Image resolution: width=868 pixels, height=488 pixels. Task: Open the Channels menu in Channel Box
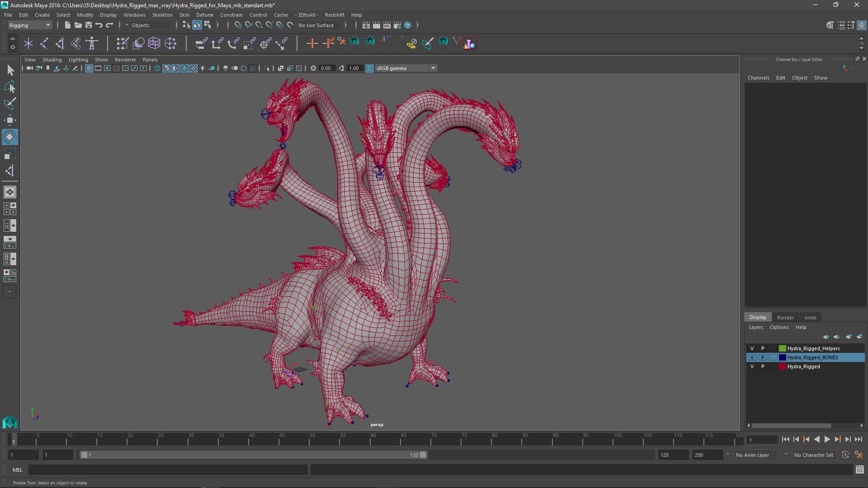point(758,78)
